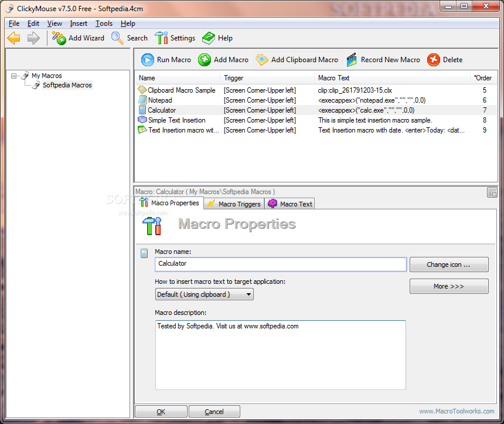The width and height of the screenshot is (504, 424).
Task: Click the My Macros tree icon
Action: coord(25,76)
